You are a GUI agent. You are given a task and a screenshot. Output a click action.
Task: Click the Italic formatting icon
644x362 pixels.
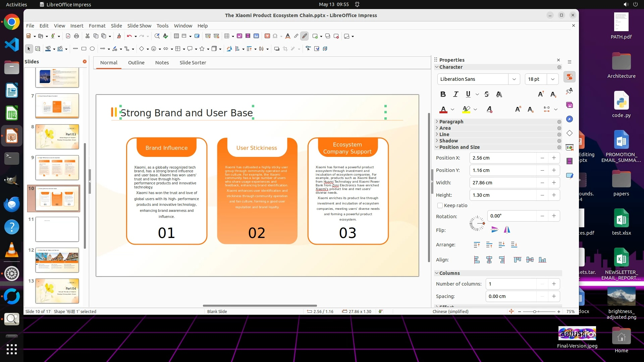[455, 94]
